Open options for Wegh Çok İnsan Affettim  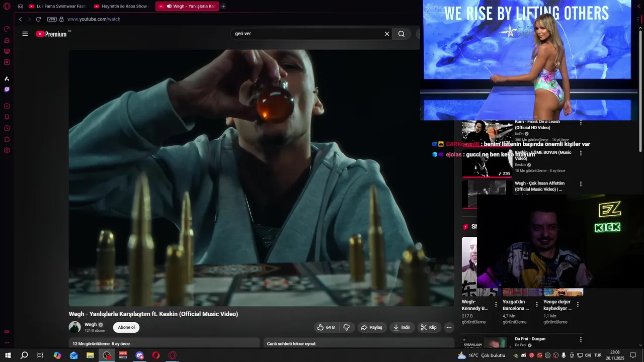point(581,184)
